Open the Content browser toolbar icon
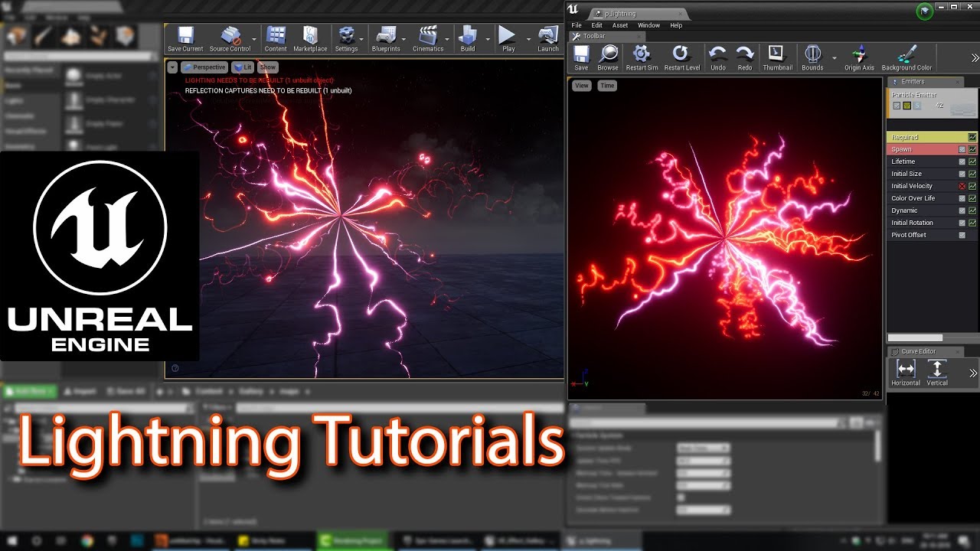 pos(276,39)
